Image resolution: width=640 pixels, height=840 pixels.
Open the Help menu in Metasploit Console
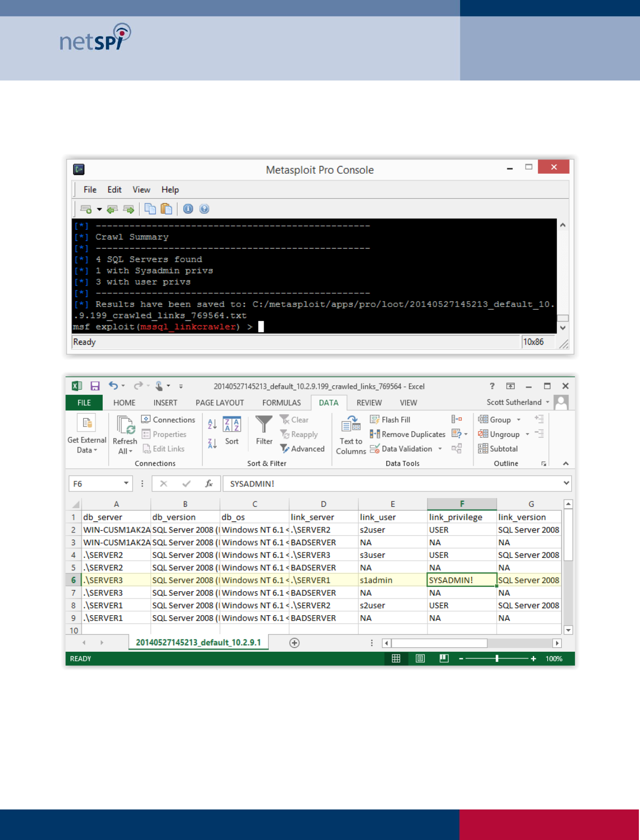click(x=170, y=190)
